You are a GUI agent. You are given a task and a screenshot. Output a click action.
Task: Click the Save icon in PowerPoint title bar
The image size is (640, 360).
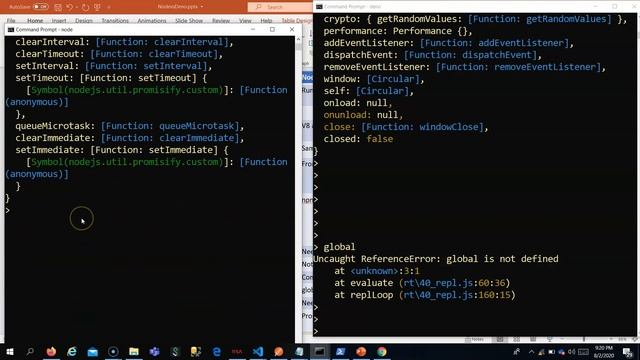tap(58, 7)
